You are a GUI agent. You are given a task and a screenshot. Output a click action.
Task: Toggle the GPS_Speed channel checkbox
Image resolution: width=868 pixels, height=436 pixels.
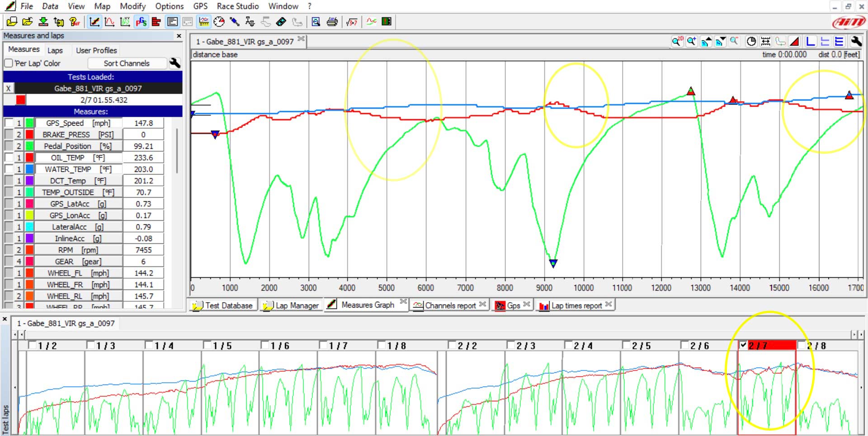pyautogui.click(x=9, y=123)
